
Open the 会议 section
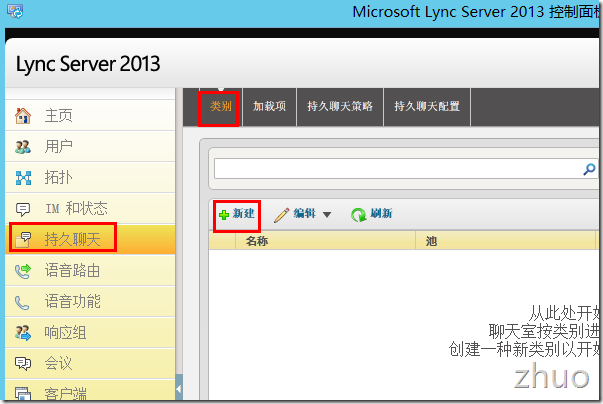[x=90, y=364]
